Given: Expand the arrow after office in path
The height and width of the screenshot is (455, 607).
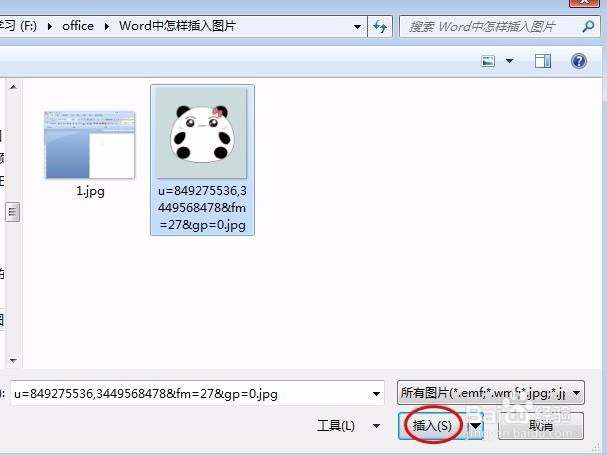Looking at the screenshot, I should click(106, 26).
